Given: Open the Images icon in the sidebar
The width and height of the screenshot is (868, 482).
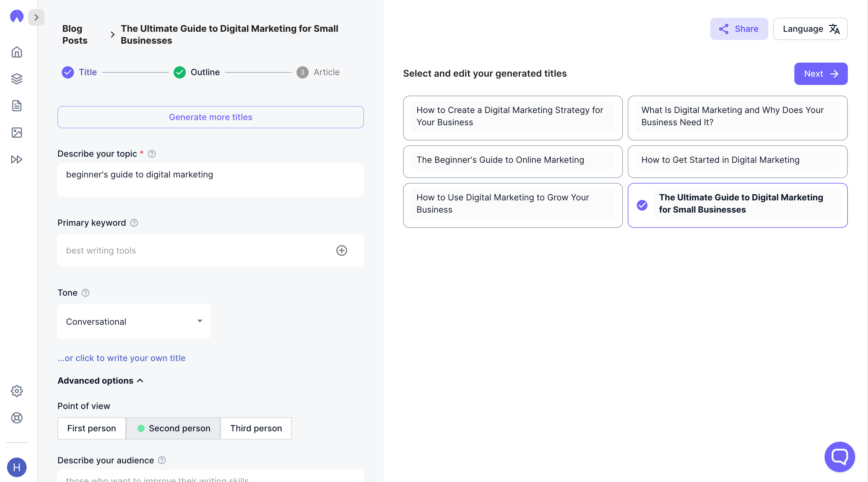Looking at the screenshot, I should pyautogui.click(x=17, y=132).
